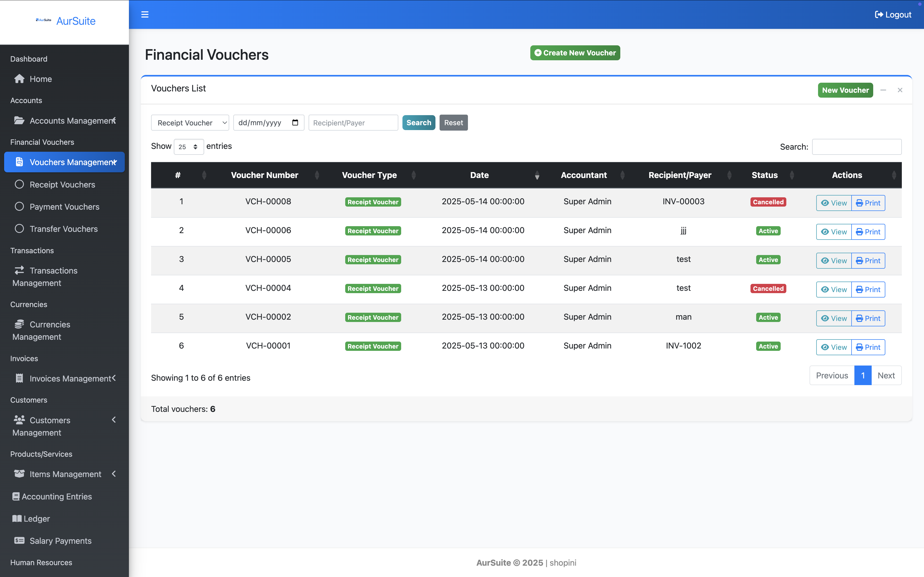
Task: Select the Transfer Vouchers sidebar item
Action: [63, 229]
